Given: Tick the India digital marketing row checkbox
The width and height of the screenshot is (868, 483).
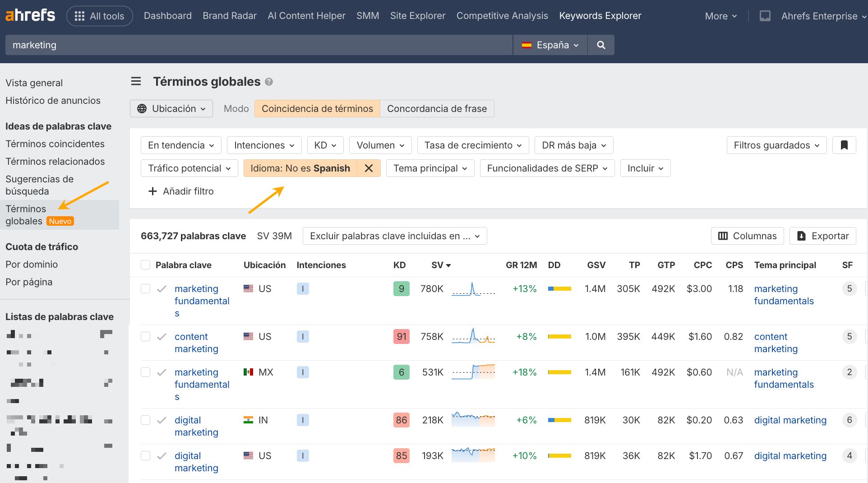Looking at the screenshot, I should point(145,420).
